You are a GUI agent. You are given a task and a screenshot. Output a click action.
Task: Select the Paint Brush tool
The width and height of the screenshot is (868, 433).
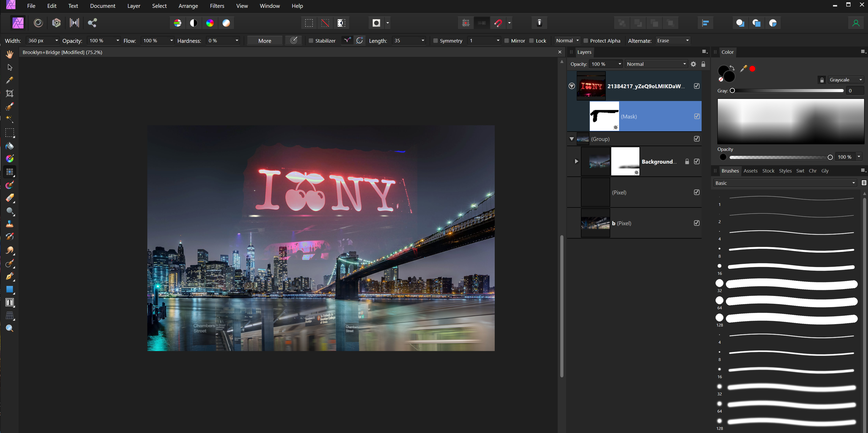(10, 185)
